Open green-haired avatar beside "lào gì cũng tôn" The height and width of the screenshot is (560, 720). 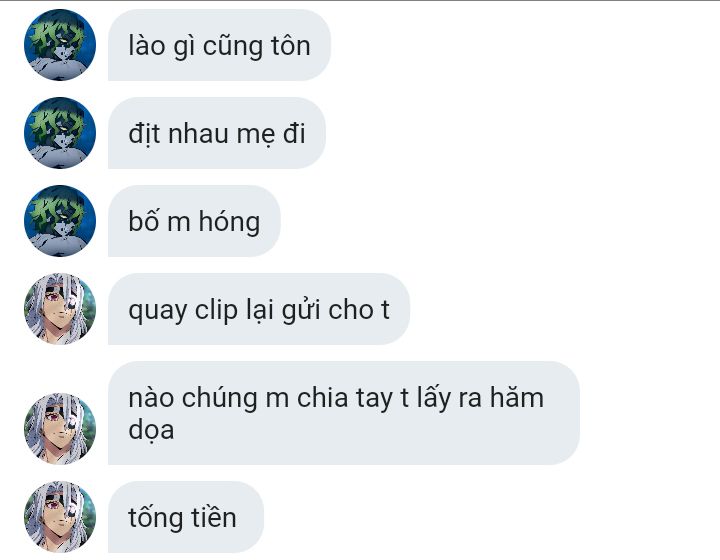(60, 45)
